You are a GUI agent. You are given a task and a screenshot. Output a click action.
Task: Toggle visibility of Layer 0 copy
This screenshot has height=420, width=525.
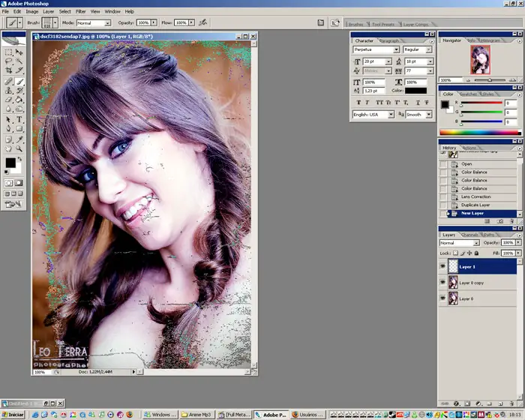click(442, 283)
